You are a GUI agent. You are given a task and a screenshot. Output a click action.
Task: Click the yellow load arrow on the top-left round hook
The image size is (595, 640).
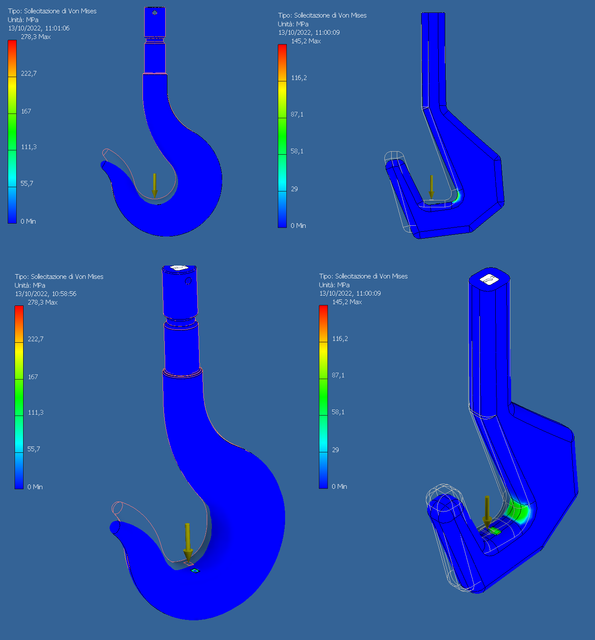(155, 186)
